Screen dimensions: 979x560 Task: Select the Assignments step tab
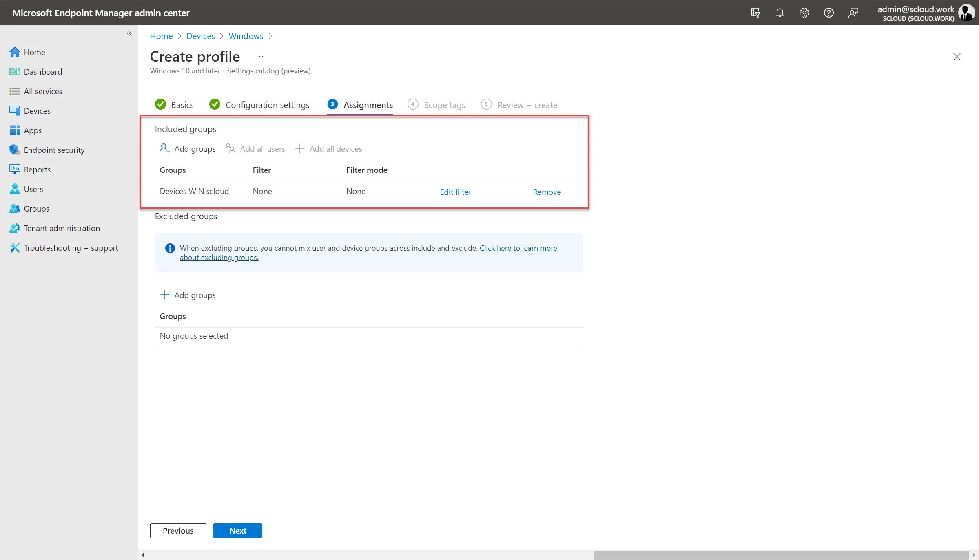[360, 105]
